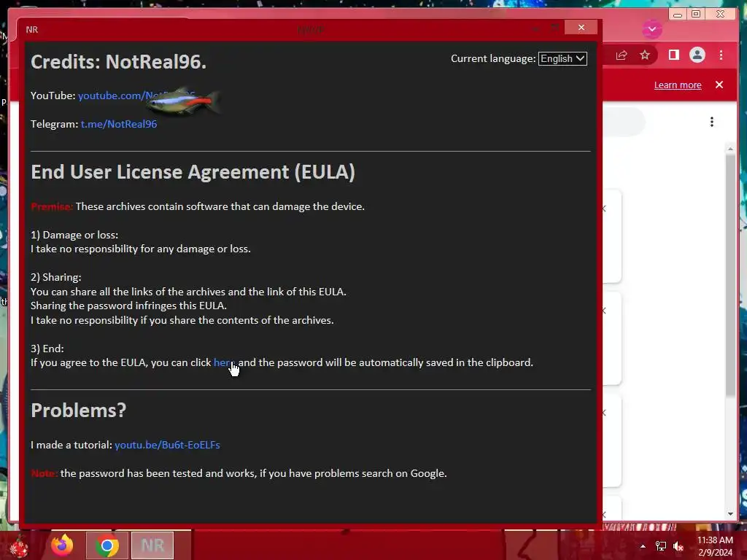Open the Chrome profile avatar
The height and width of the screenshot is (560, 747).
(697, 55)
